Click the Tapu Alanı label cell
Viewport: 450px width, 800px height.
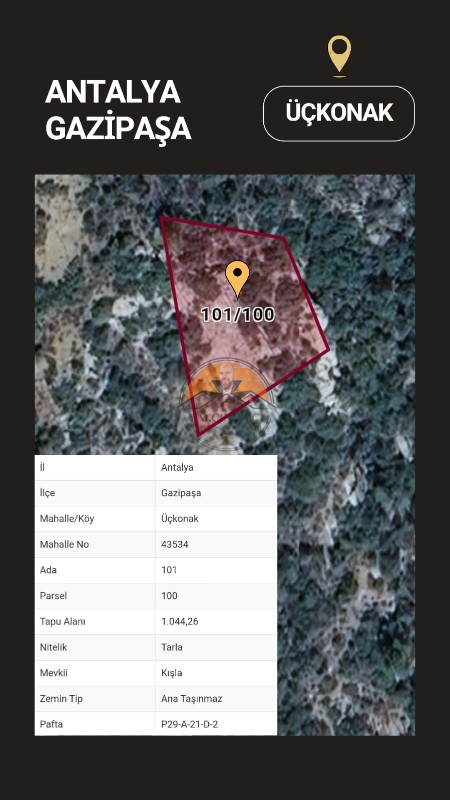(95, 621)
